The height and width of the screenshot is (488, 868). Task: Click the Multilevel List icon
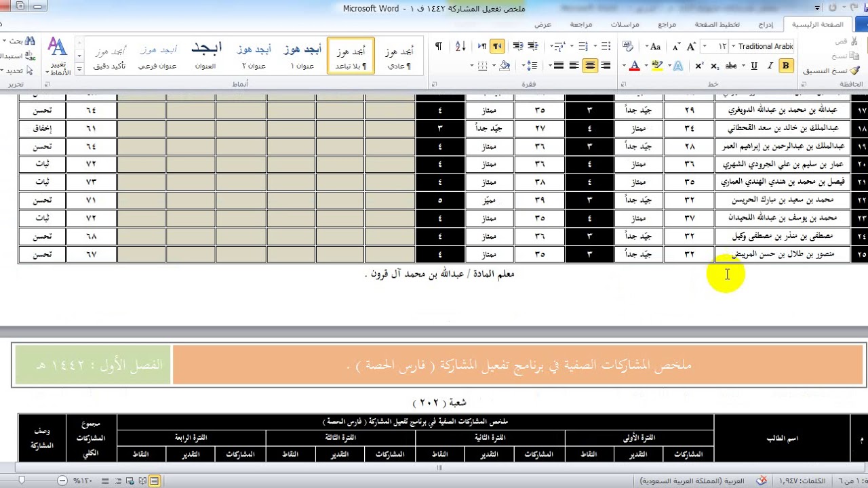pyautogui.click(x=558, y=46)
